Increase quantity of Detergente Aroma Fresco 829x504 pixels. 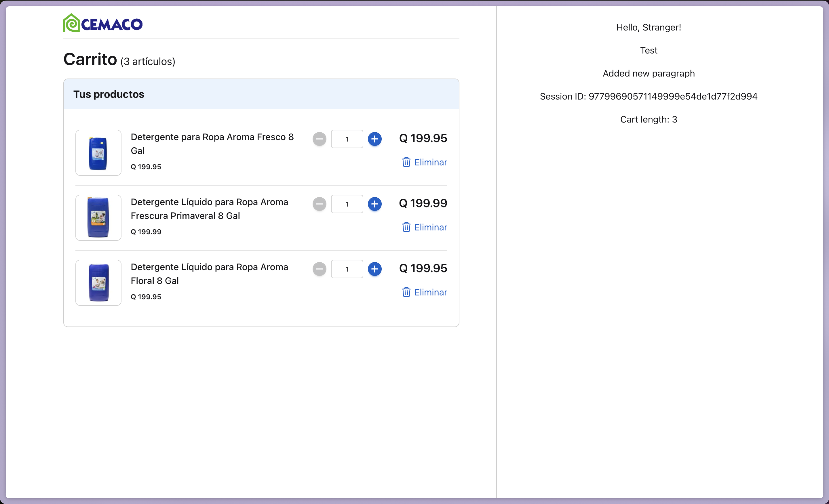375,139
